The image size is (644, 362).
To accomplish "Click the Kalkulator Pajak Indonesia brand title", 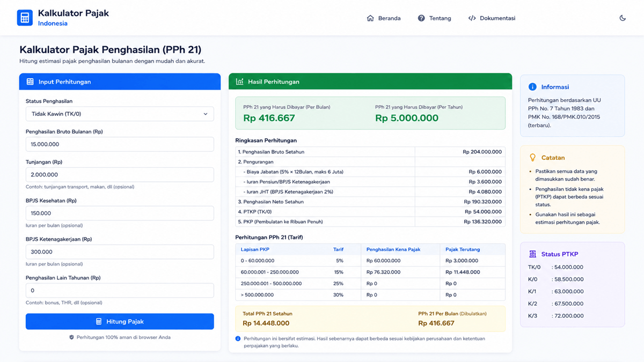I will tap(73, 18).
